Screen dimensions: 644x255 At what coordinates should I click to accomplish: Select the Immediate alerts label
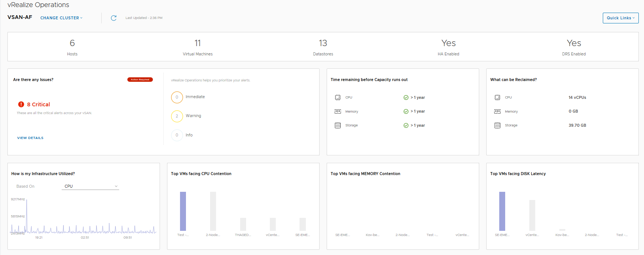pos(195,97)
